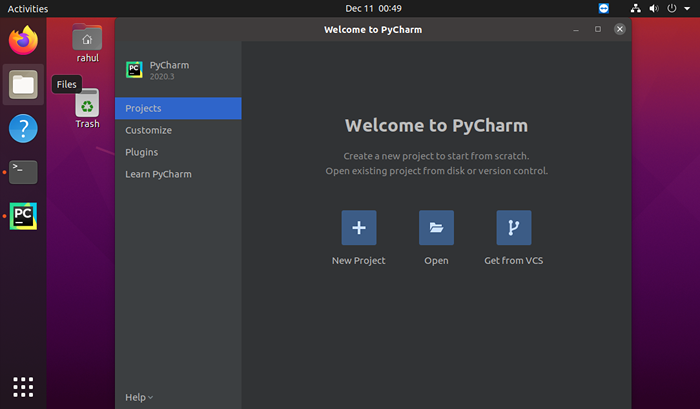Launch Terminal from the dock
Image resolution: width=700 pixels, height=409 pixels.
(23, 172)
